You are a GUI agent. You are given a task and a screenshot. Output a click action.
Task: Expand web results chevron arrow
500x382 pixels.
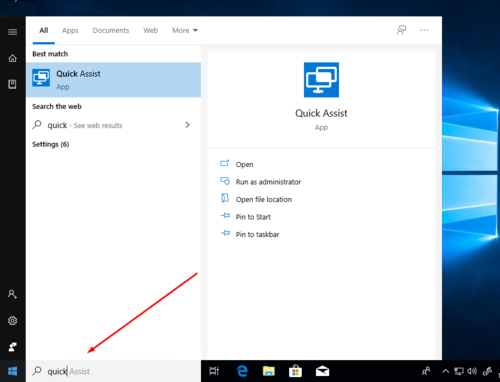(x=187, y=125)
